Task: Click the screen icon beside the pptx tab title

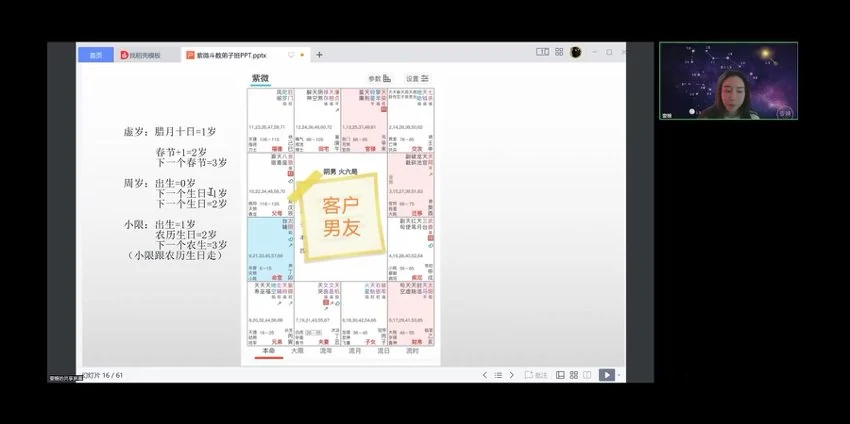Action: pos(291,55)
